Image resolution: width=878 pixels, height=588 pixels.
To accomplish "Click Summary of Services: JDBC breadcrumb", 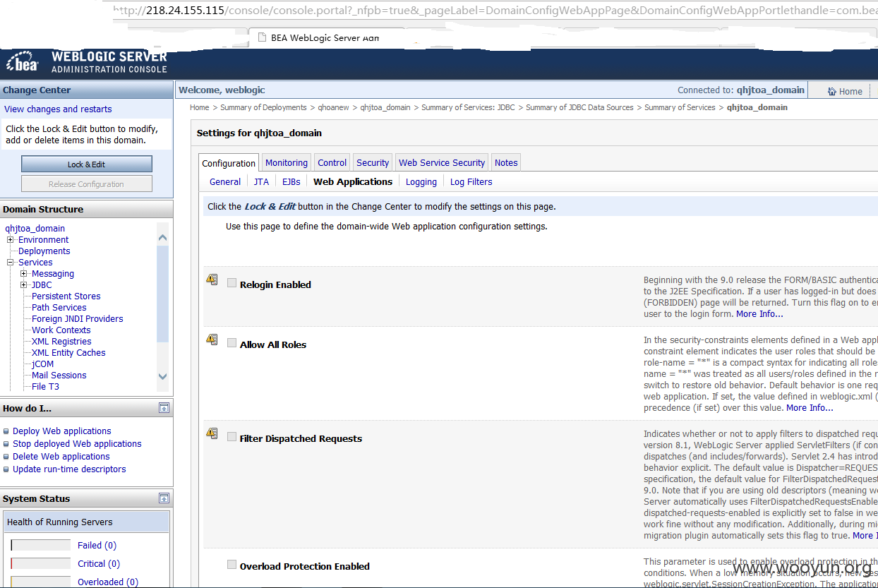I will tap(468, 107).
